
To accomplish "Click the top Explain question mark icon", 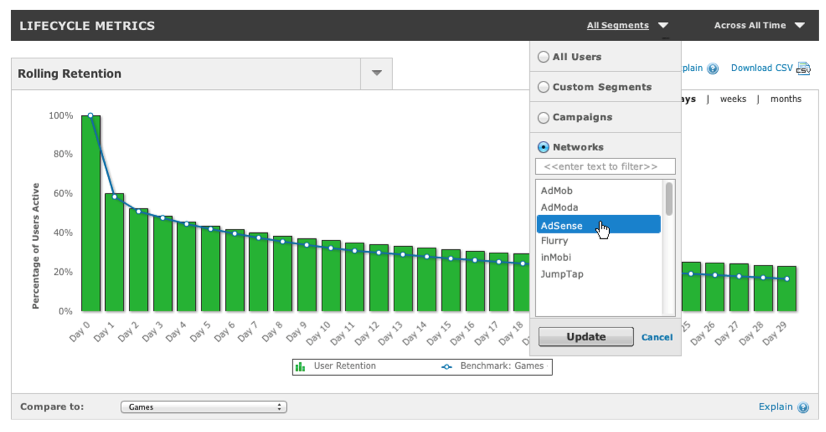I will click(713, 69).
